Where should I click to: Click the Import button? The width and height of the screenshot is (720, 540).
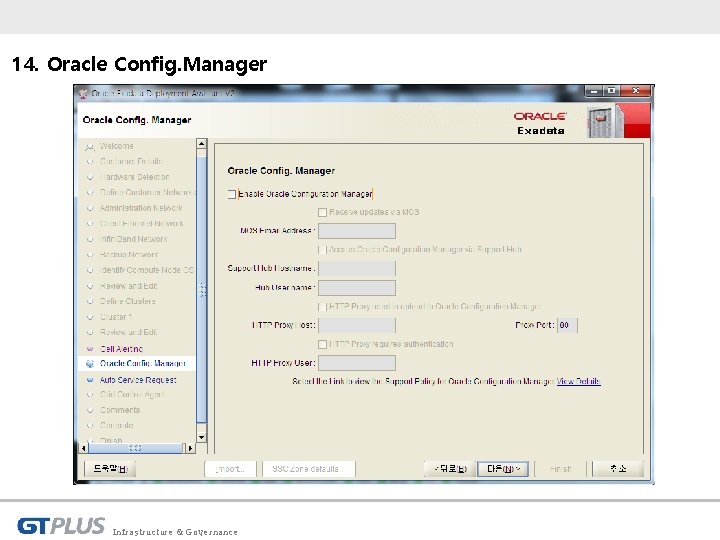[x=231, y=469]
